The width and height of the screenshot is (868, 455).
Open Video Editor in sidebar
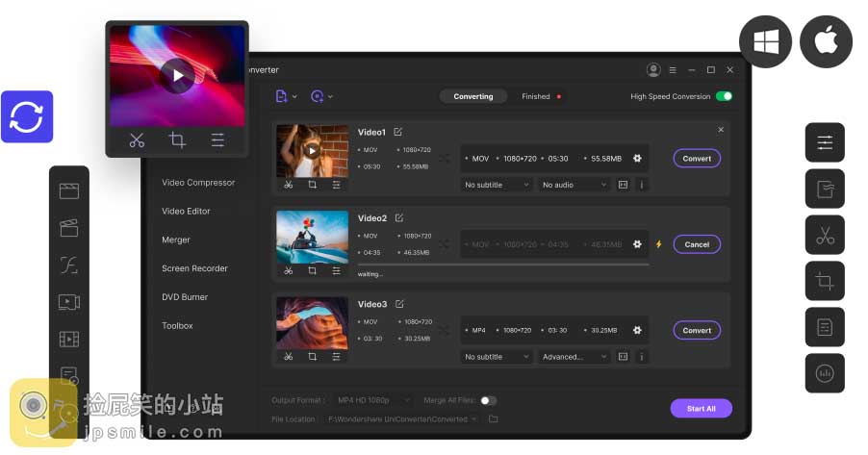tap(186, 211)
